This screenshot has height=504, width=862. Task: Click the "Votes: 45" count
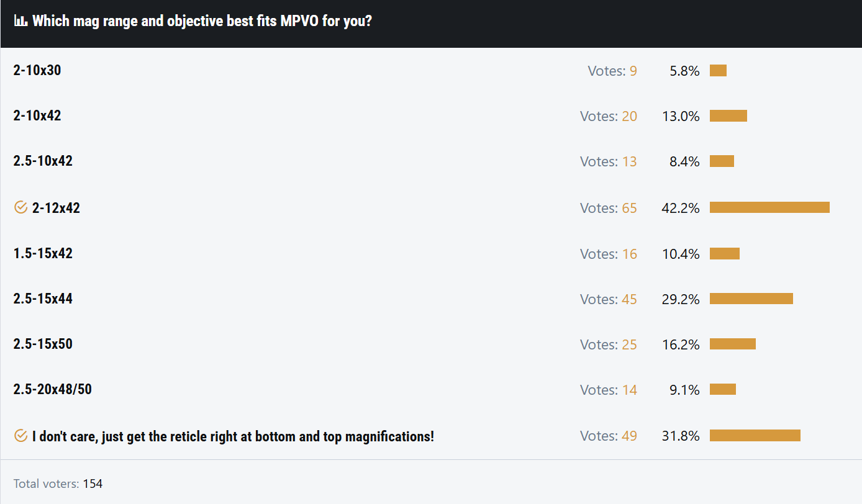[x=609, y=299]
